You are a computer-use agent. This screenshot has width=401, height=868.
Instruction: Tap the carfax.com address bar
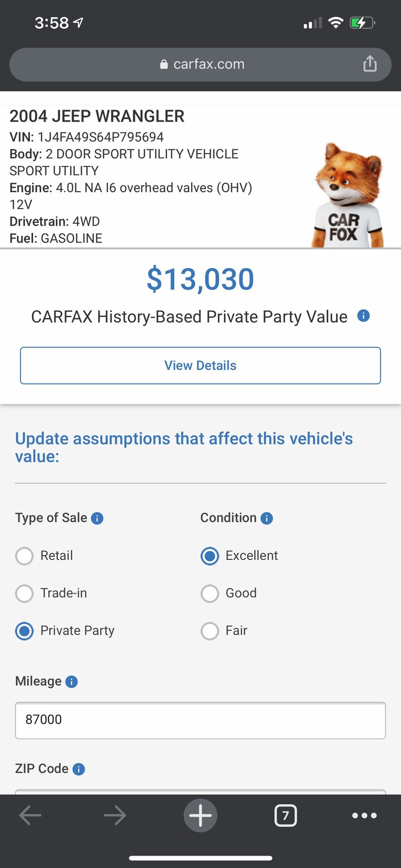(200, 65)
